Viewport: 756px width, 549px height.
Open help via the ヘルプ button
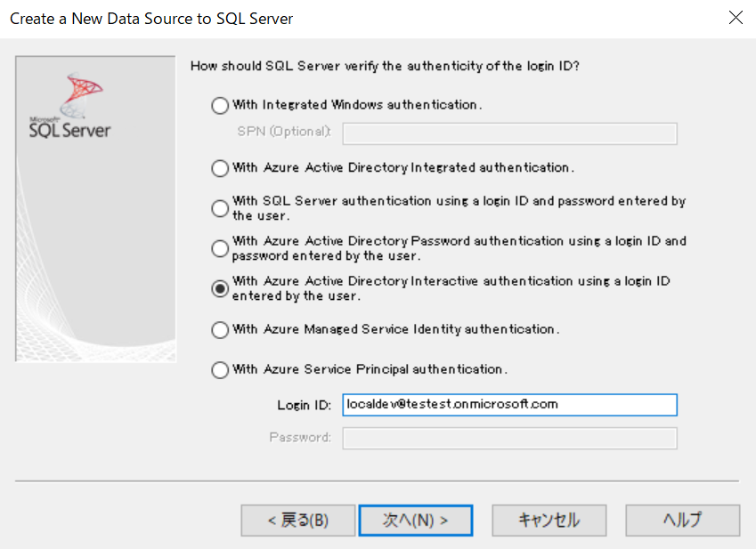coord(682,521)
